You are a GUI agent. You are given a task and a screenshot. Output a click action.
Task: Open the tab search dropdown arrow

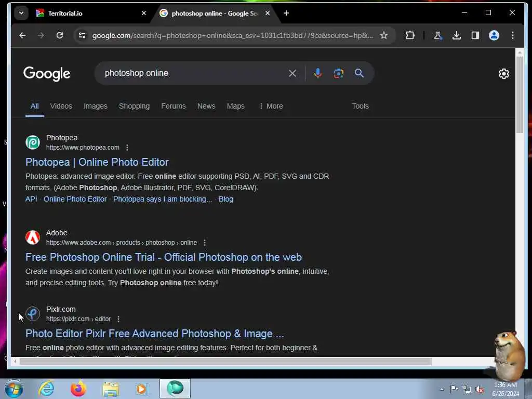point(21,13)
